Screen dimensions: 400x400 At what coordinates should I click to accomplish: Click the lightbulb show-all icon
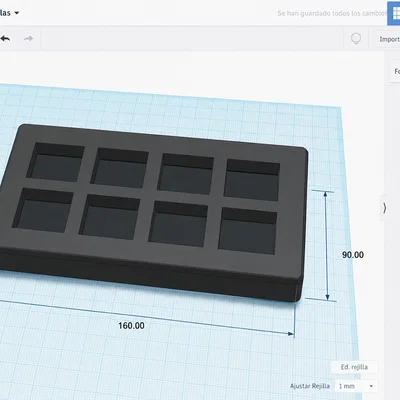(x=356, y=39)
